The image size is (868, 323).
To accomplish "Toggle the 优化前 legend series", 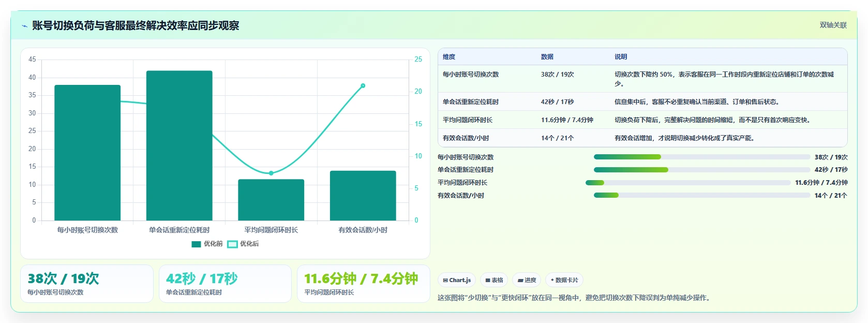I will [x=207, y=244].
